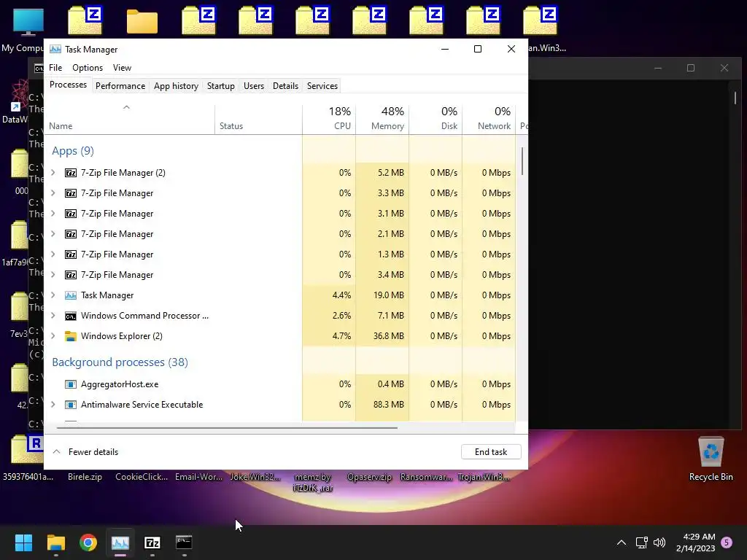The image size is (747, 560).
Task: Open the notification badge showing 5
Action: coord(727,542)
